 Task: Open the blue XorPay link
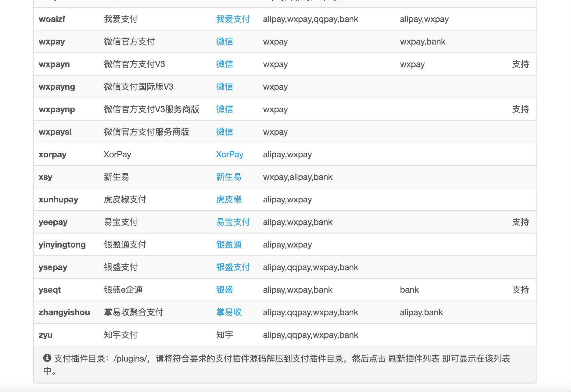pos(229,155)
